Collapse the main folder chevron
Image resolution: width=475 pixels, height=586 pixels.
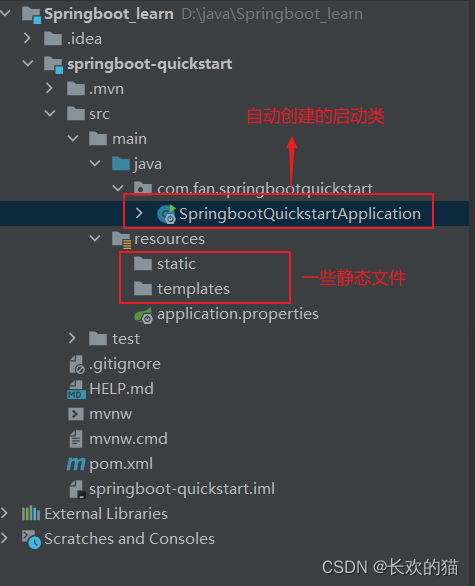tap(73, 138)
